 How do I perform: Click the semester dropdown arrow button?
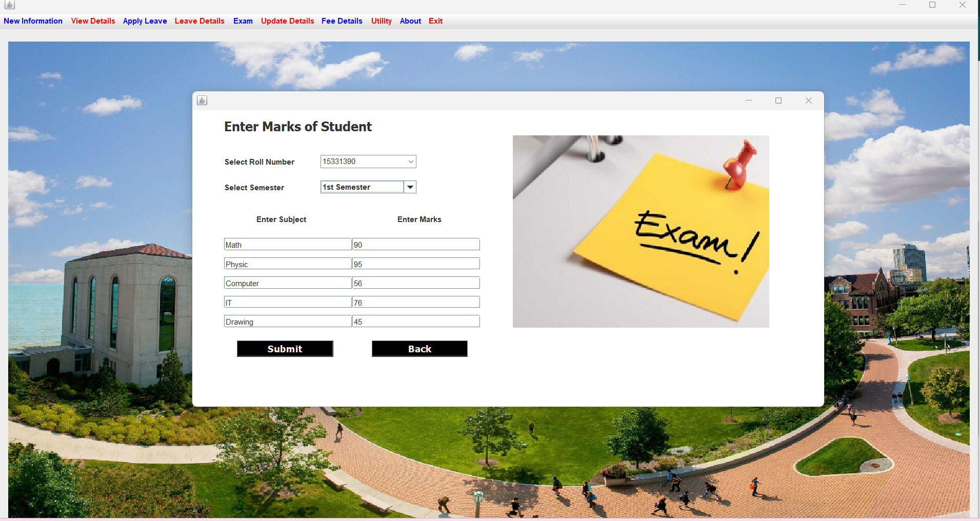[x=410, y=187]
